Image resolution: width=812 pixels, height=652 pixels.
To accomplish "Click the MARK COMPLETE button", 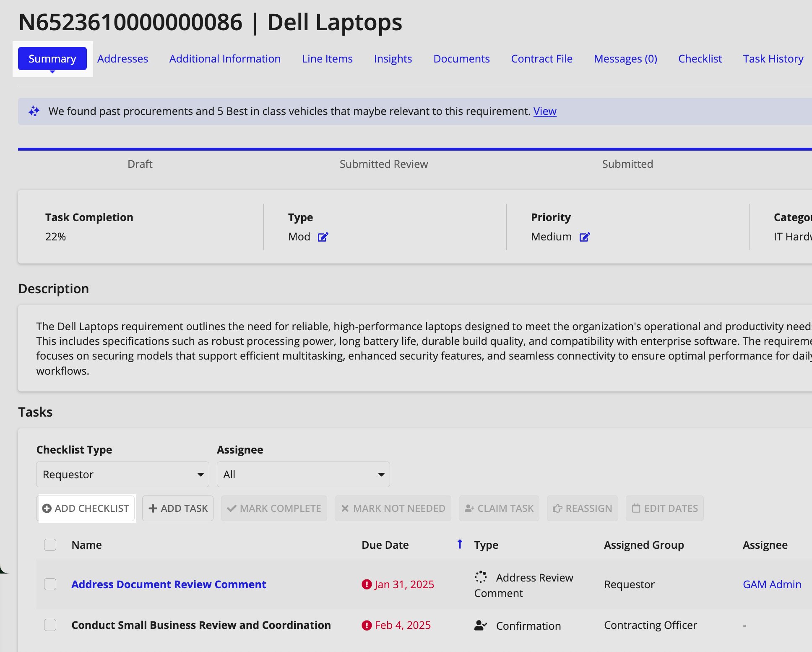I will point(274,508).
